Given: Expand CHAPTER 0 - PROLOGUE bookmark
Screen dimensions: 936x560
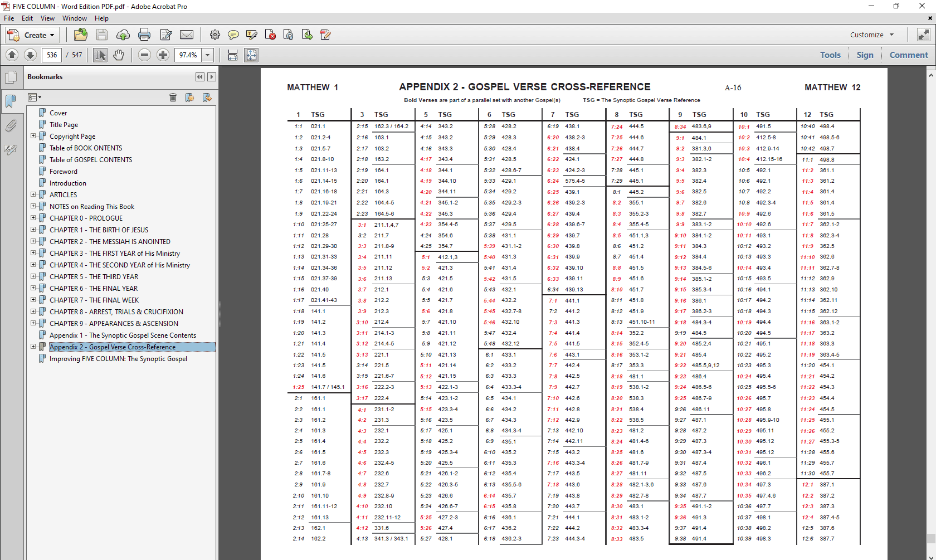Looking at the screenshot, I should pyautogui.click(x=33, y=218).
